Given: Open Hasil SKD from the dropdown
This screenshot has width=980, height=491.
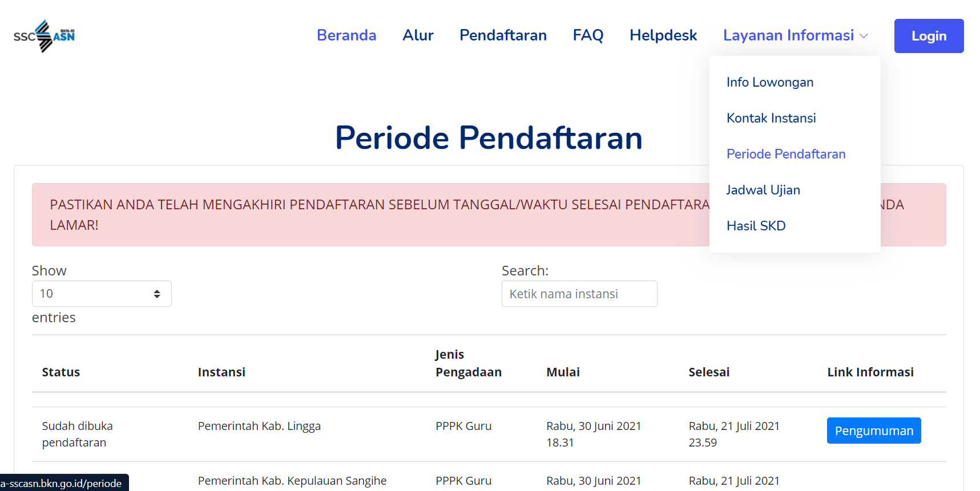Looking at the screenshot, I should [756, 226].
